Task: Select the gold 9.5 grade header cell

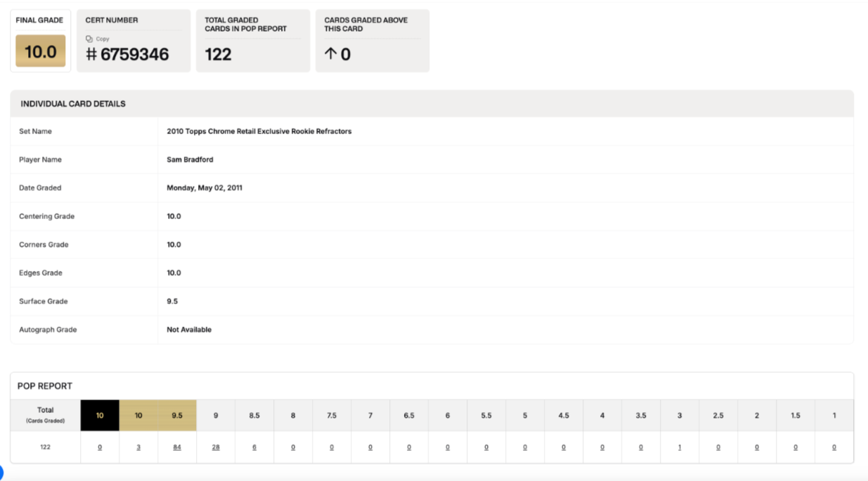Action: point(177,416)
